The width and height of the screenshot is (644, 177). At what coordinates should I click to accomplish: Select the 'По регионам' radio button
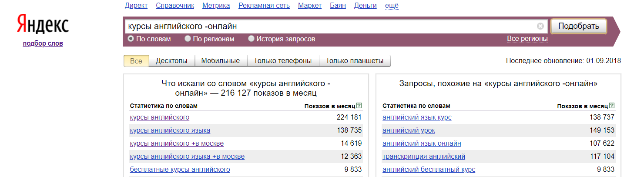pos(188,39)
